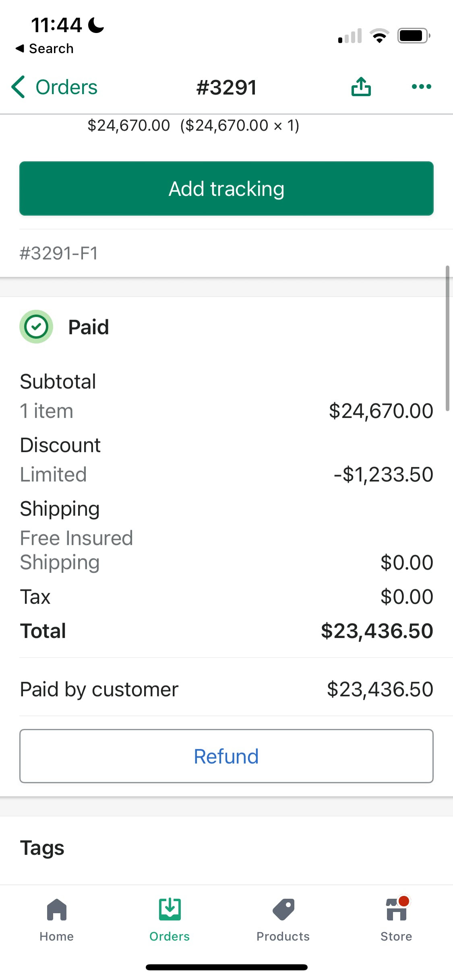The image size is (453, 980).
Task: Tap the Orders inbox icon
Action: (x=170, y=910)
